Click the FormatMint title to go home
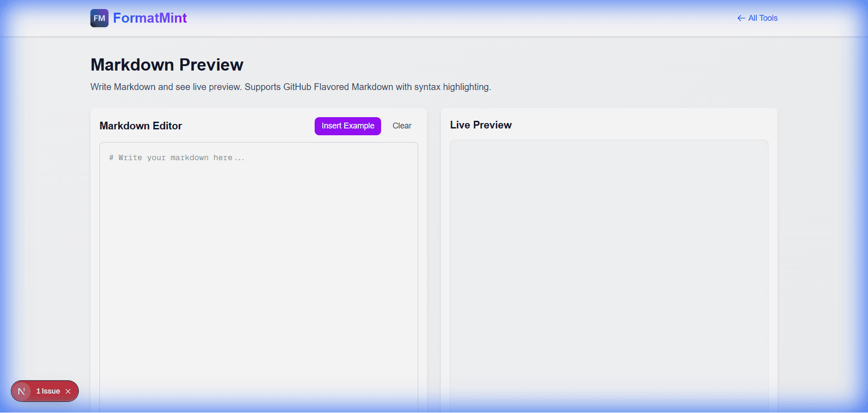868x413 pixels. 150,18
